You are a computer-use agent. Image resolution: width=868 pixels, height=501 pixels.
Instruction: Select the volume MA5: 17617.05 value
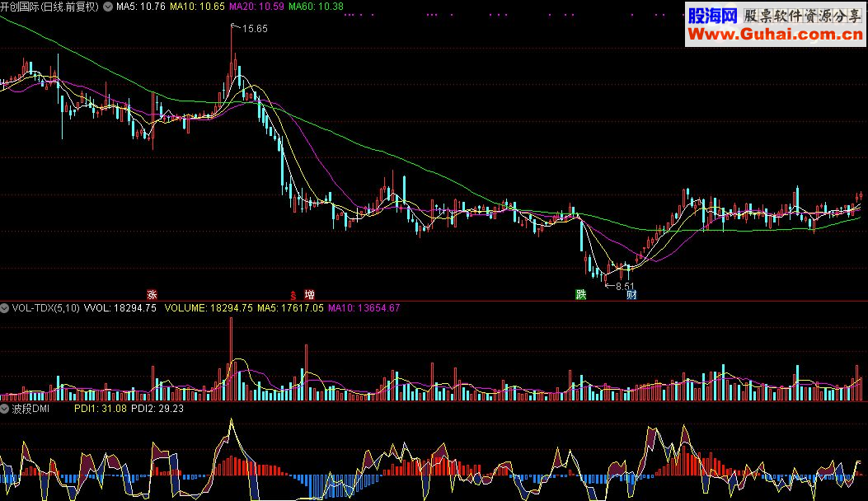[290, 308]
